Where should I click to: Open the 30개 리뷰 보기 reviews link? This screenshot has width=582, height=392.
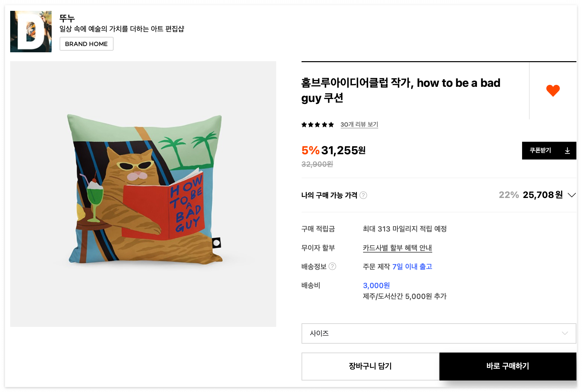tap(359, 124)
